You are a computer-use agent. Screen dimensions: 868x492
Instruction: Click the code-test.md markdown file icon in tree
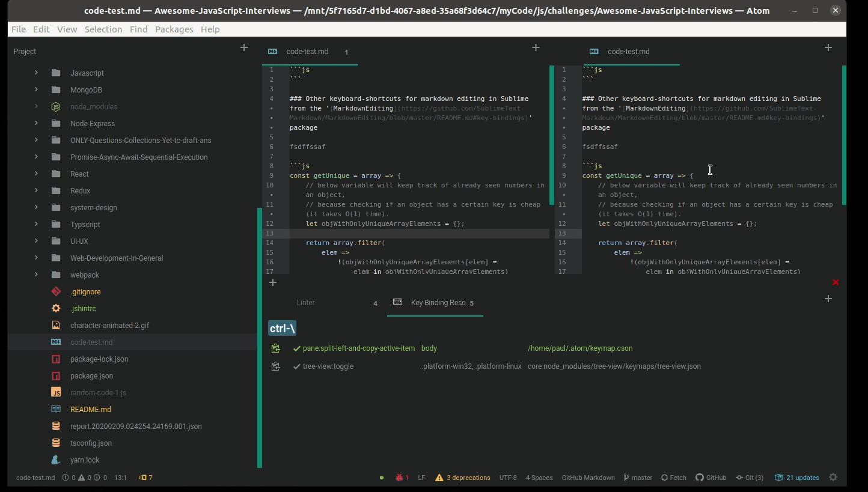click(56, 342)
